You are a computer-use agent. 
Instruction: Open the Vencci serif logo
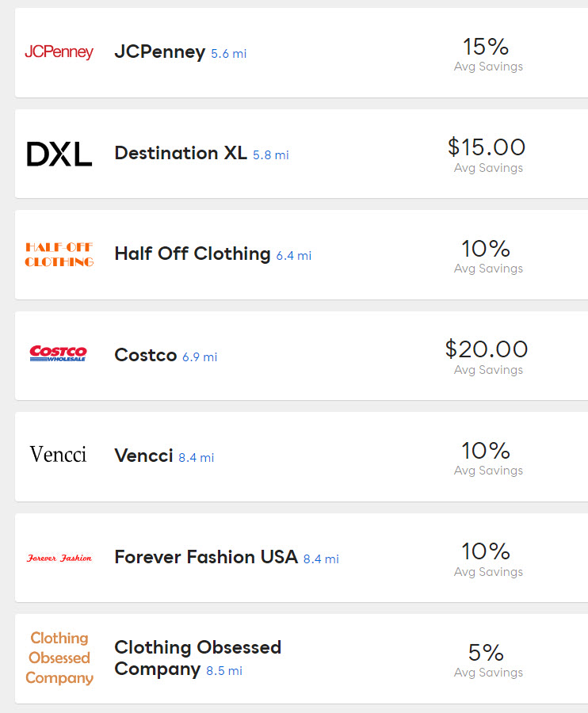pos(59,455)
